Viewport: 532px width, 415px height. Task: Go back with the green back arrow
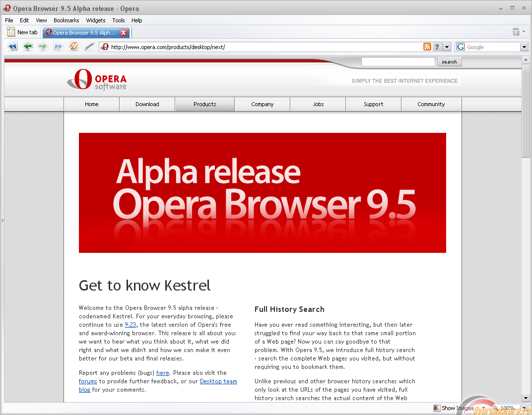[x=28, y=47]
